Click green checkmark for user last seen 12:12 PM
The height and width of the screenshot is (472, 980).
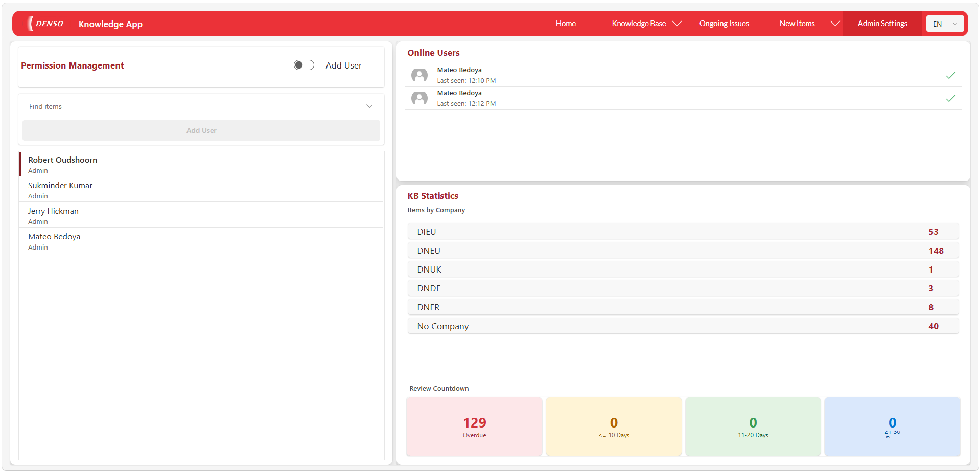950,98
